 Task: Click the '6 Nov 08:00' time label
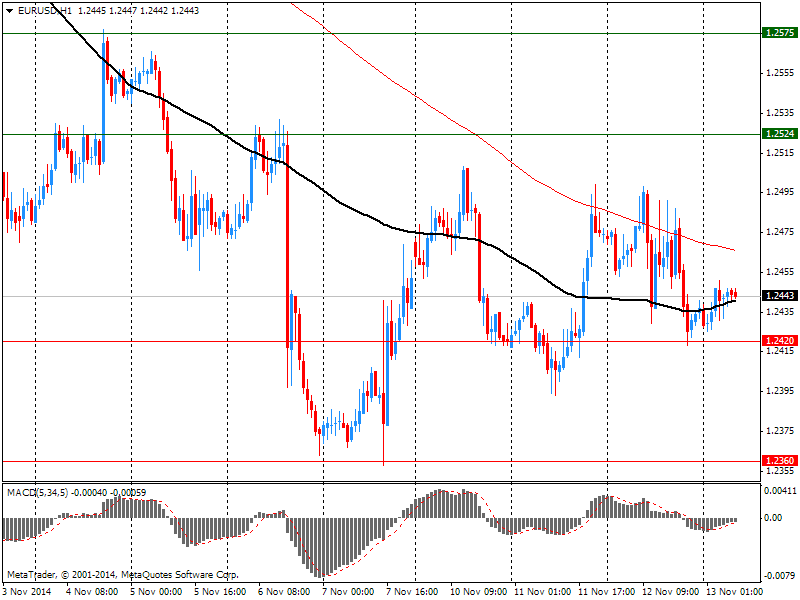[284, 591]
